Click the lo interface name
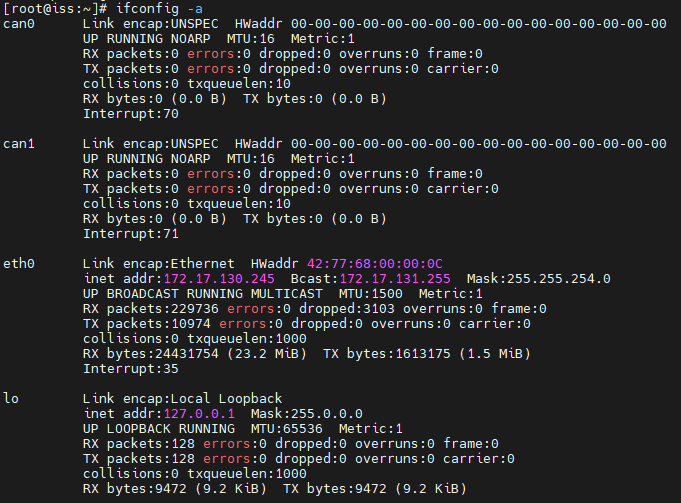681x503 pixels. tap(12, 398)
